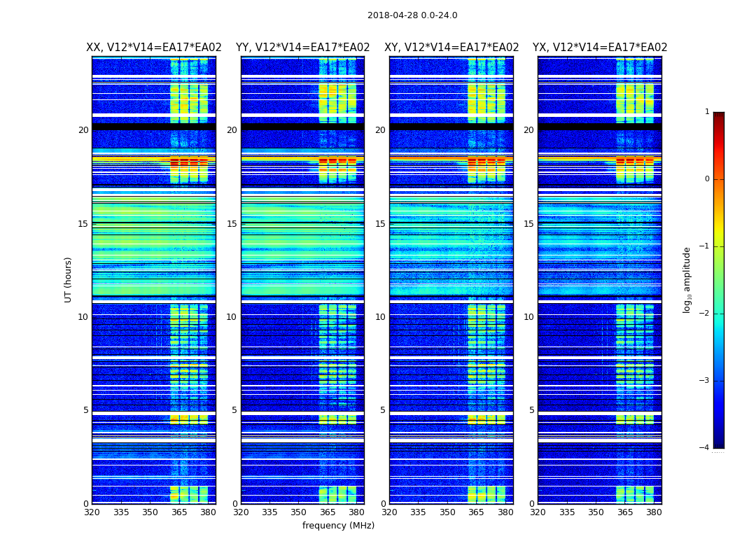The height and width of the screenshot is (560, 735).
Task: Open the XX spectrogram panel
Action: (x=153, y=280)
